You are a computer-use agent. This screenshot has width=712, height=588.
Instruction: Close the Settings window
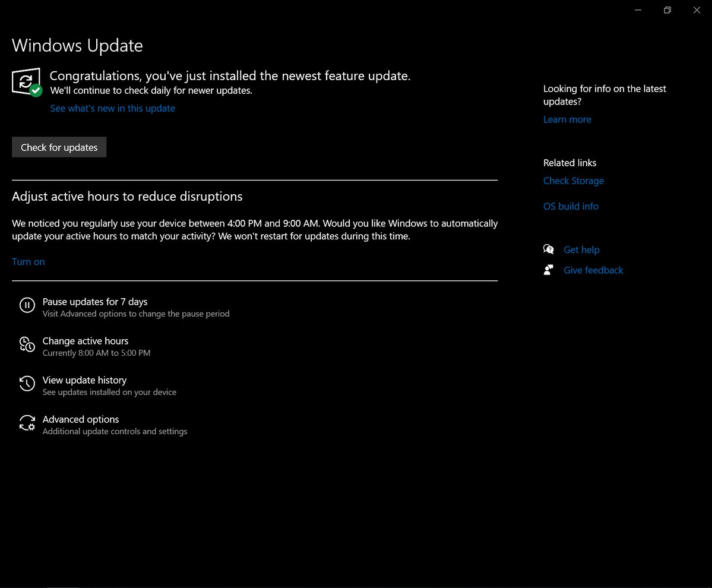[697, 10]
